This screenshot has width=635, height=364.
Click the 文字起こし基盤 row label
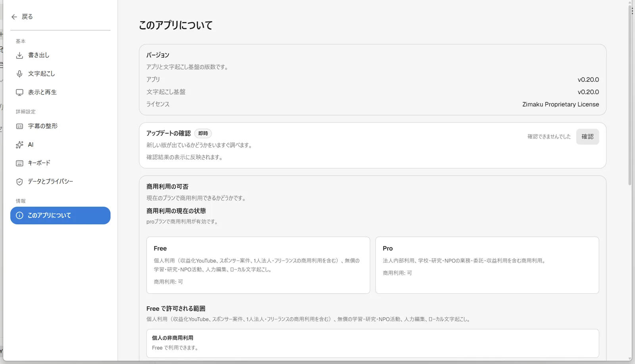[x=165, y=92]
